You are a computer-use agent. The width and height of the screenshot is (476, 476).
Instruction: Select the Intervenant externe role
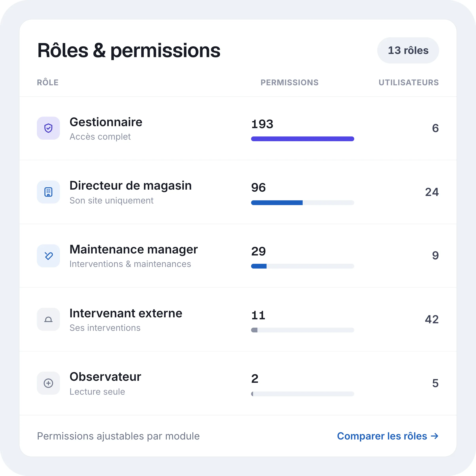238,319
